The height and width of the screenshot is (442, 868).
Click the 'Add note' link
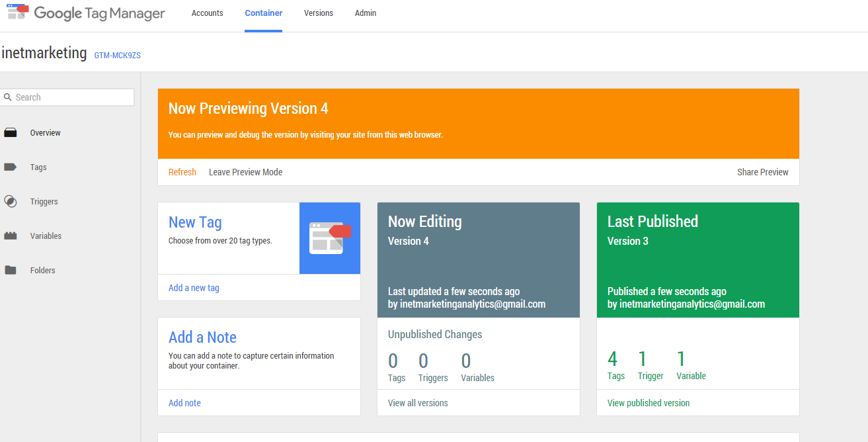184,403
